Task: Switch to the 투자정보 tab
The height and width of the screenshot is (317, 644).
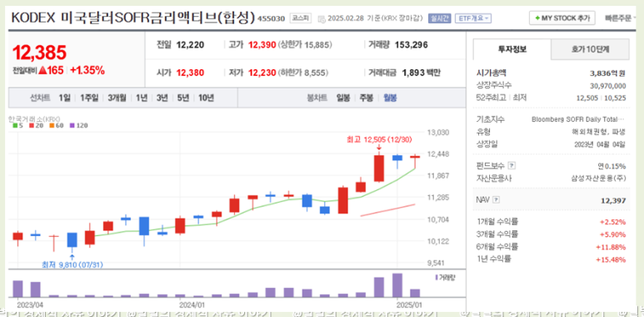Action: 512,49
